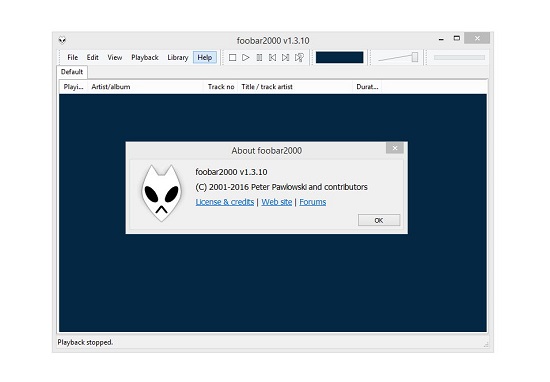Click the foobar2000 v1.3.10 version text in dialog
Viewport: 550px width, 382px height.
(x=231, y=172)
